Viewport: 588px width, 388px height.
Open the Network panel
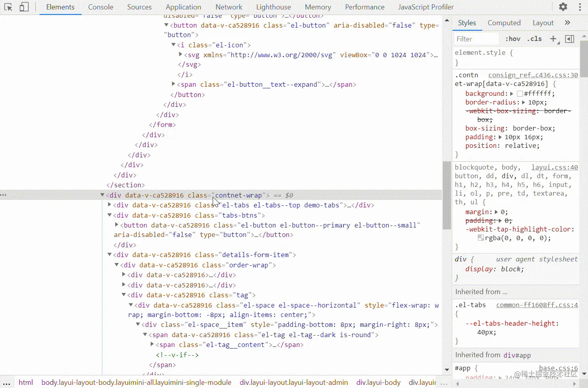pyautogui.click(x=229, y=7)
